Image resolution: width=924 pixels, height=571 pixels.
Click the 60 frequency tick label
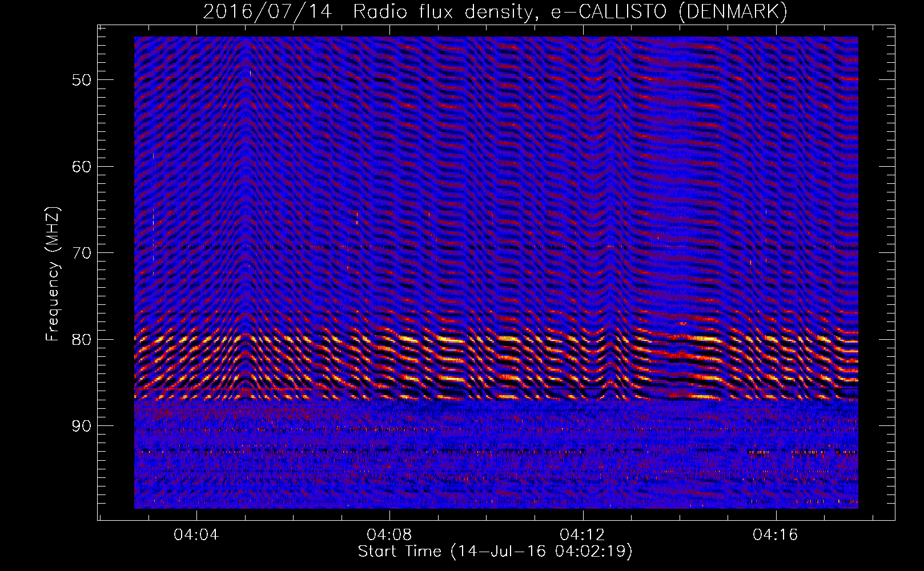tap(82, 167)
